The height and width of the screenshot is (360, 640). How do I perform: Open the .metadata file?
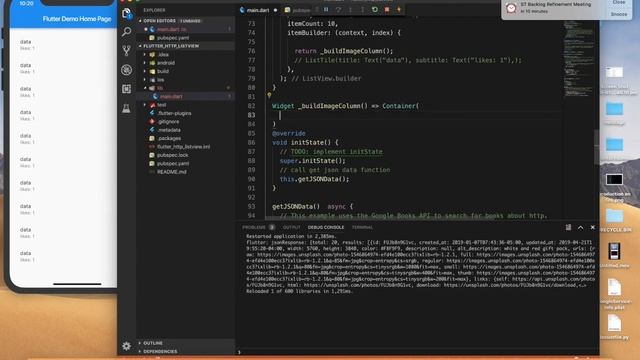coord(169,130)
